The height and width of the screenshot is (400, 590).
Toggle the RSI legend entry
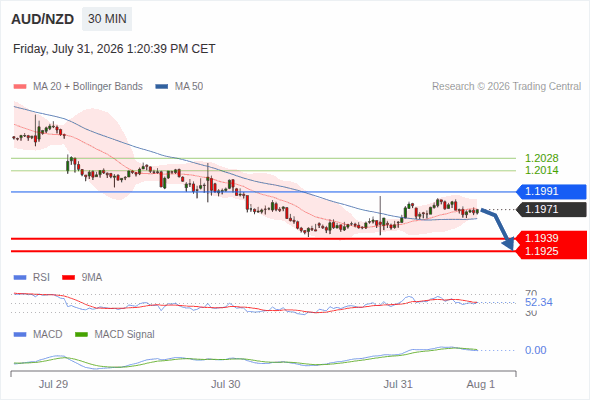coord(32,278)
